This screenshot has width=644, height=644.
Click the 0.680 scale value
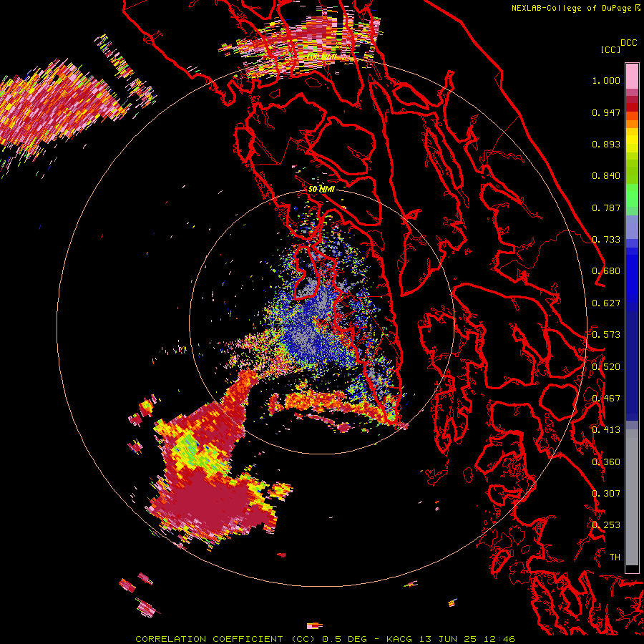[x=606, y=271]
